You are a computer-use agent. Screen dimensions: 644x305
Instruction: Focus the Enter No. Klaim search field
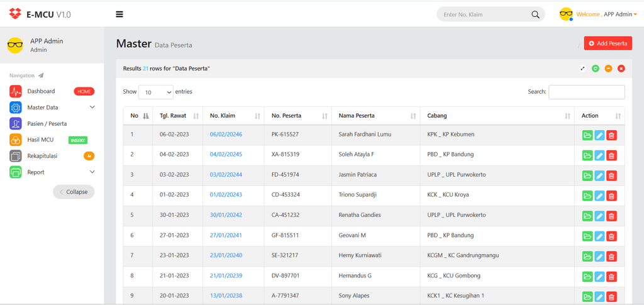[x=485, y=14]
